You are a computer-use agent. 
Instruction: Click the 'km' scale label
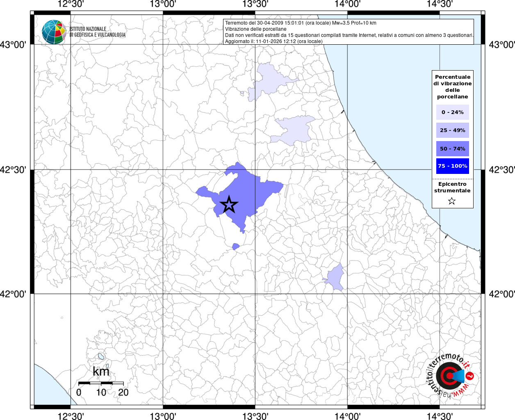point(101,372)
